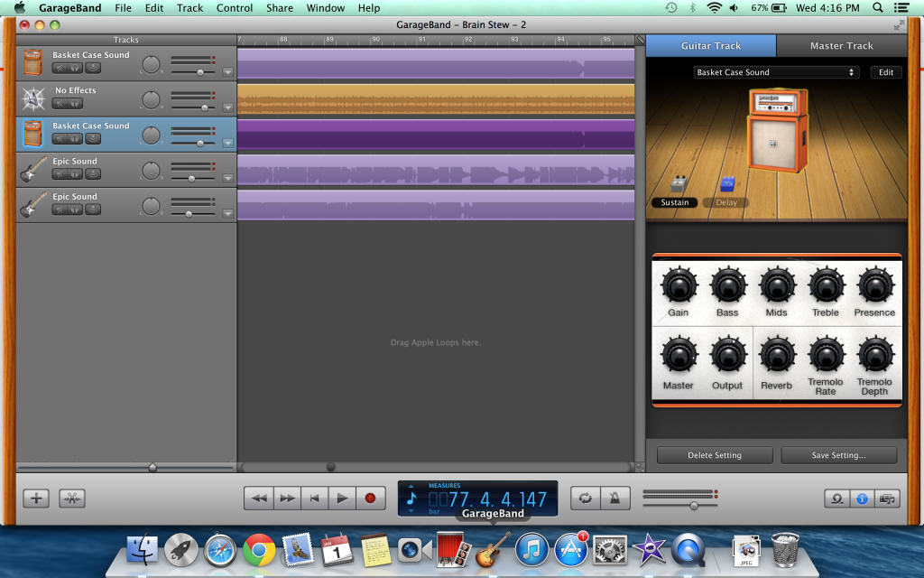Open the timeline grid button beside the ruler
Image resolution: width=924 pixels, height=578 pixels.
[641, 40]
